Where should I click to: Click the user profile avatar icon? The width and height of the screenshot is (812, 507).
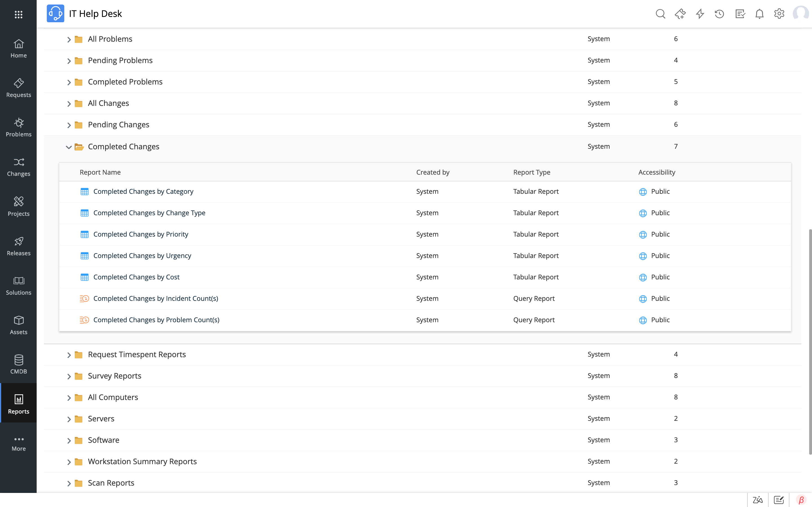[x=801, y=13]
